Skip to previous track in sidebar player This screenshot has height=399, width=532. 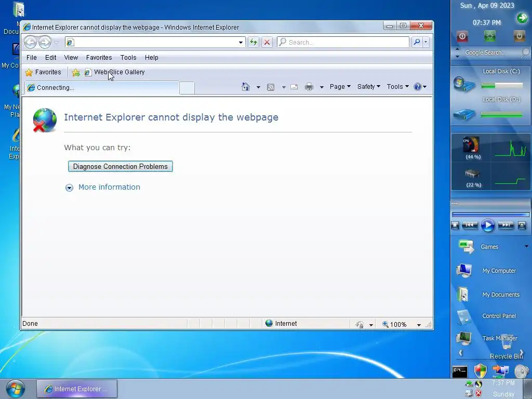(x=470, y=225)
